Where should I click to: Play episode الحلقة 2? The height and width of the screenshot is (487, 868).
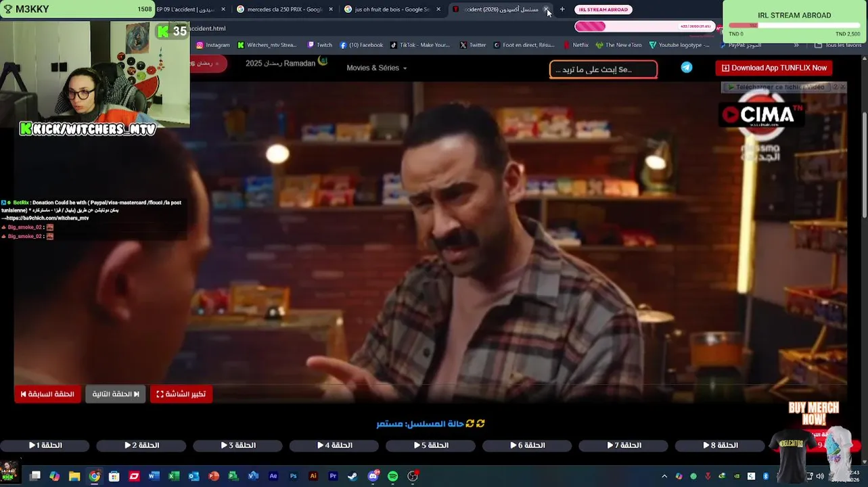141,445
